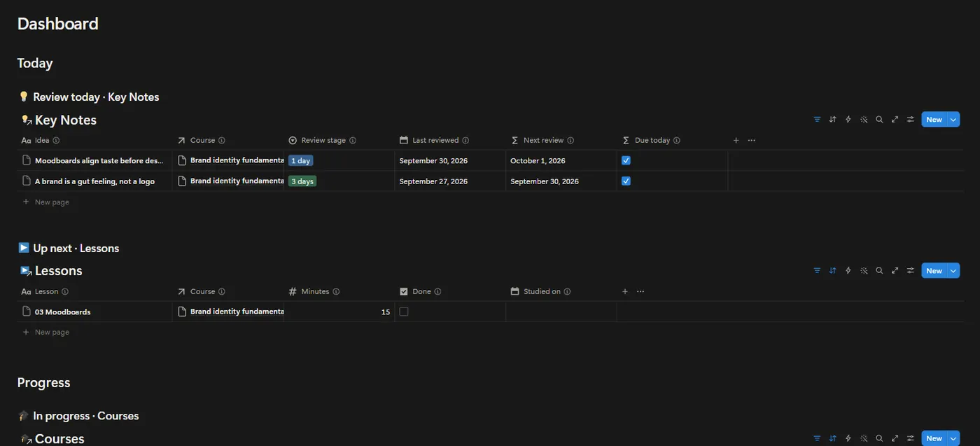
Task: Open A brand is a gut feeling note
Action: tap(94, 181)
